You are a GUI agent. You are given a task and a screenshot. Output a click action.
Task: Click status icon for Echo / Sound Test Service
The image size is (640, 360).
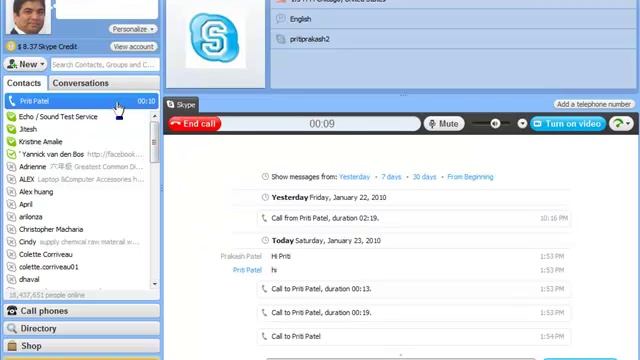11,117
